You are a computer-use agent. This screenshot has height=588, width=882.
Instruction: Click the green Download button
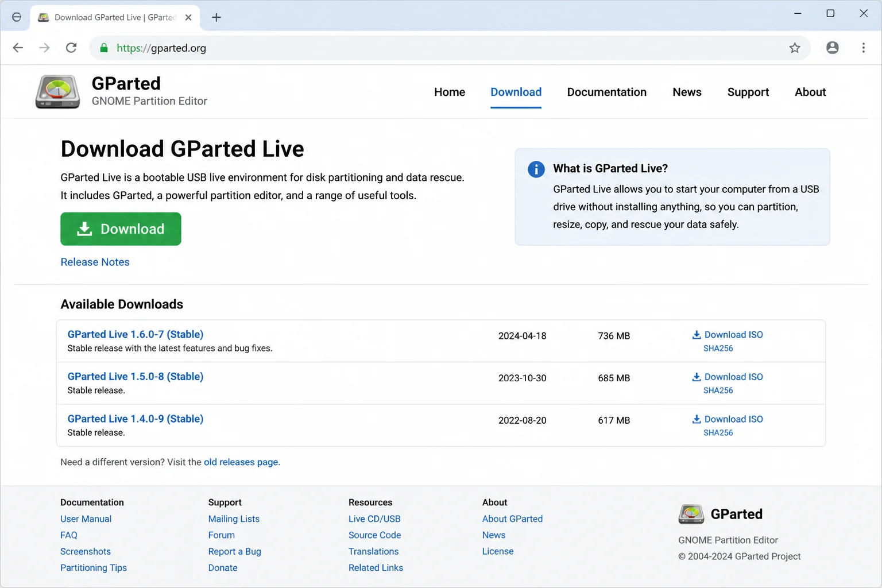point(121,229)
